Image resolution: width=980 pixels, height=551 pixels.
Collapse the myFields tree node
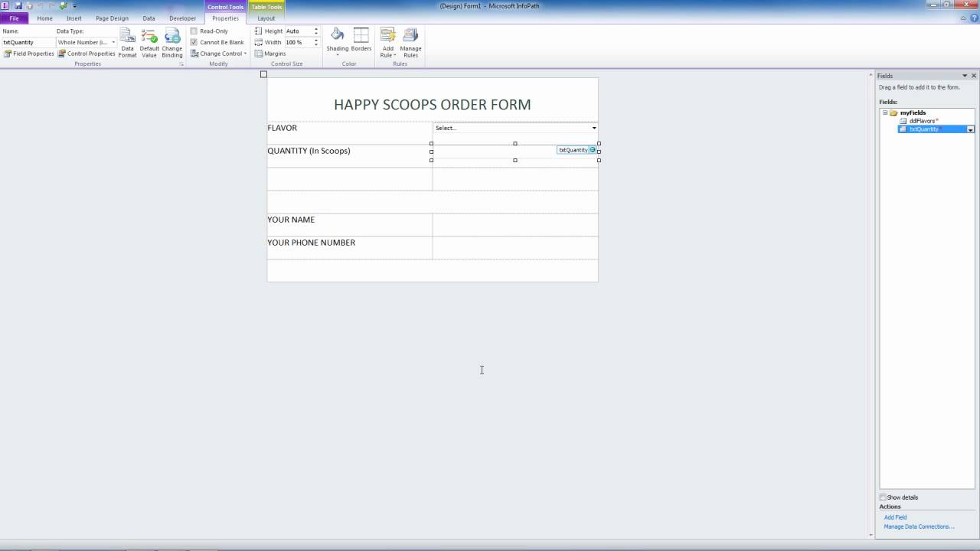[x=885, y=112]
